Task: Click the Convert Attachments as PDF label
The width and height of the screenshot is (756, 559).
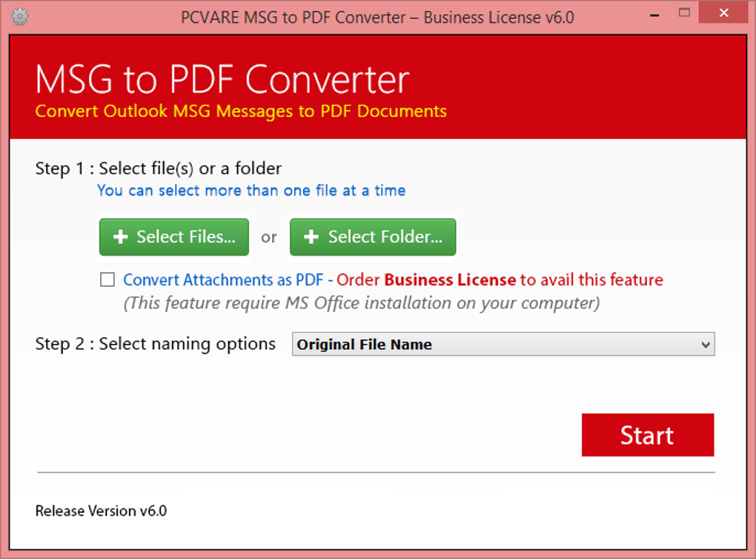Action: click(x=223, y=279)
